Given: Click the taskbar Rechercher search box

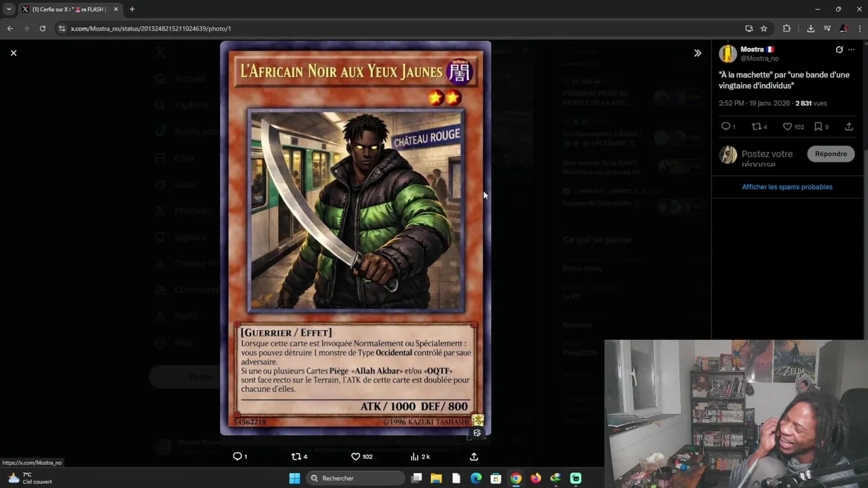Looking at the screenshot, I should coord(355,479).
